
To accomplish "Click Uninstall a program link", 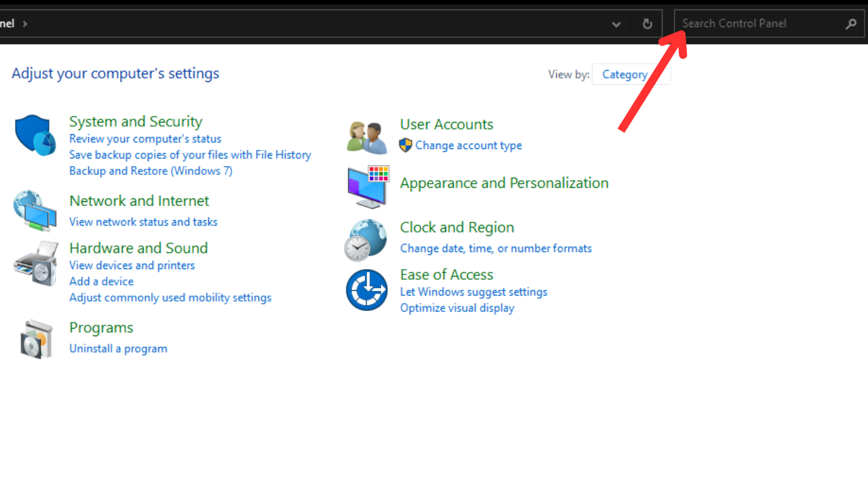I will coord(118,348).
